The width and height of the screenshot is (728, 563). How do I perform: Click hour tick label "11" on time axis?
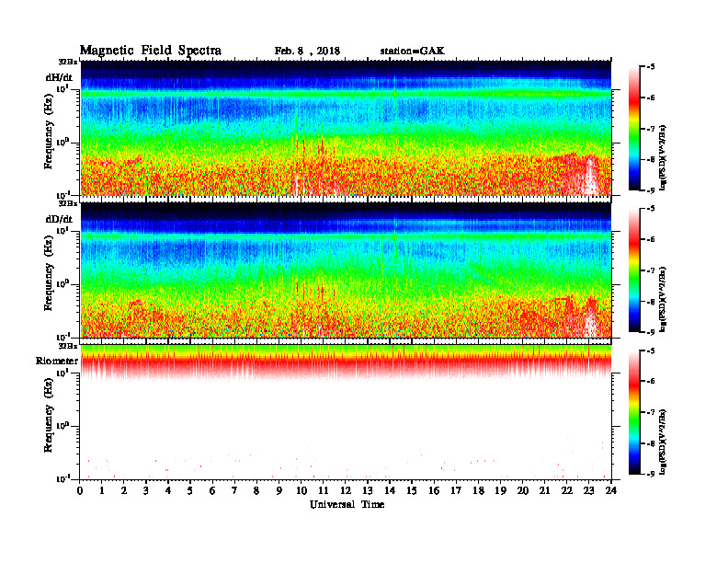pos(324,491)
